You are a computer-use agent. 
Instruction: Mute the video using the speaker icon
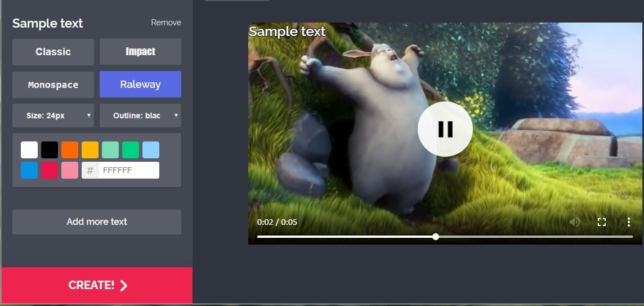tap(574, 222)
